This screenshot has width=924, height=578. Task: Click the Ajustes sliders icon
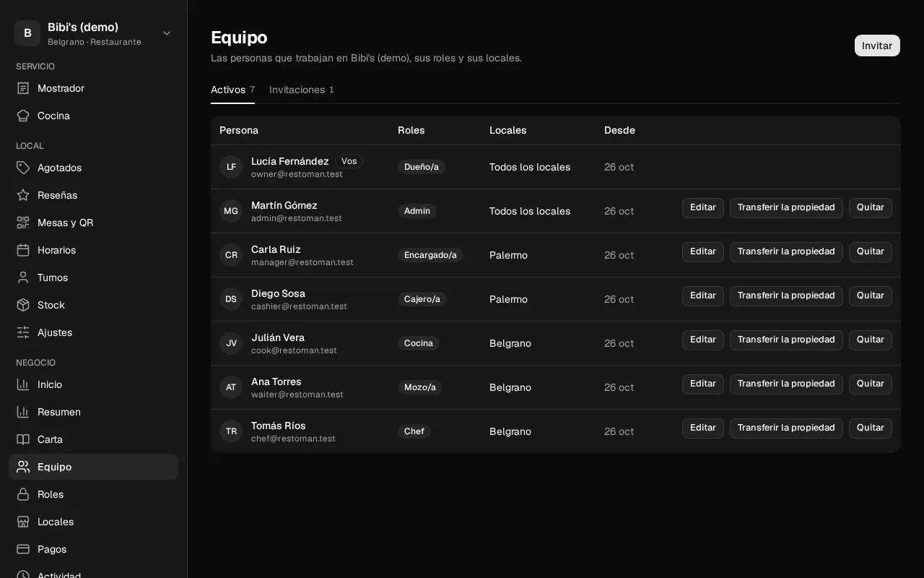click(23, 332)
